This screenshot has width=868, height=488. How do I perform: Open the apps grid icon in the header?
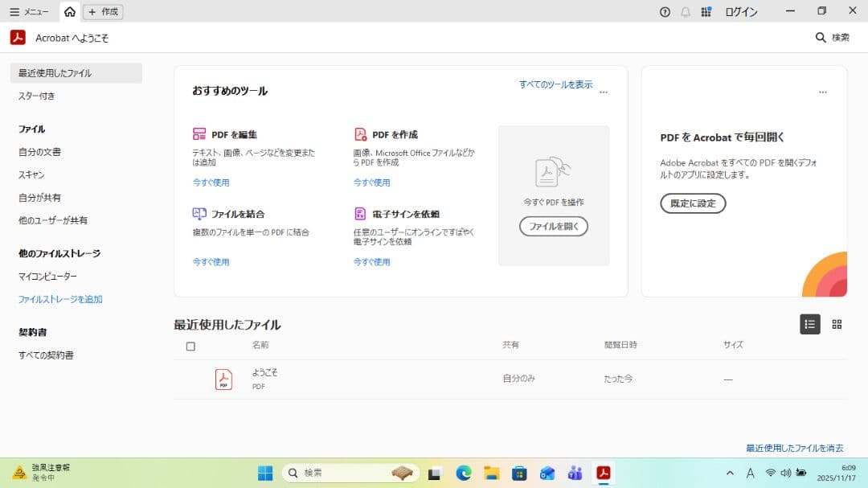[x=706, y=12]
